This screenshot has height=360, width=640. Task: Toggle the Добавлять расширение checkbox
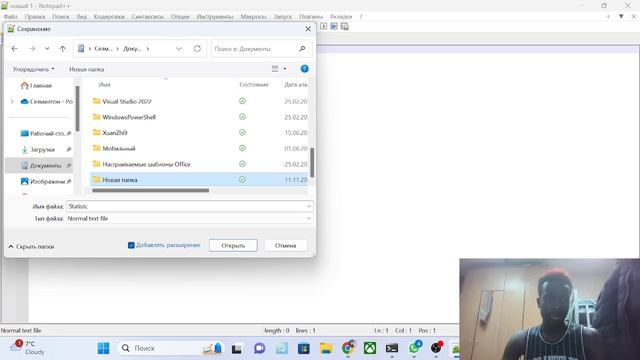pos(131,245)
